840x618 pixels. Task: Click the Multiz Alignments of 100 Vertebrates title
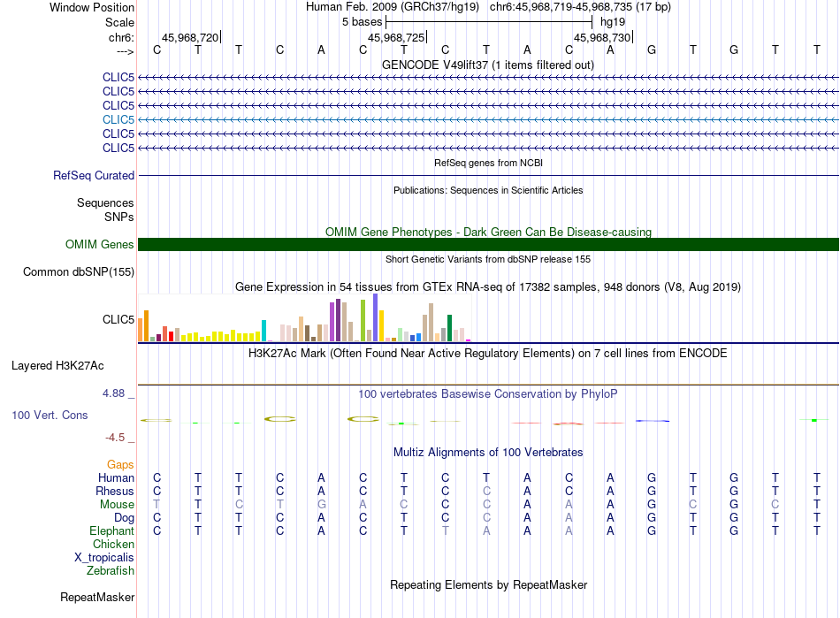(487, 452)
